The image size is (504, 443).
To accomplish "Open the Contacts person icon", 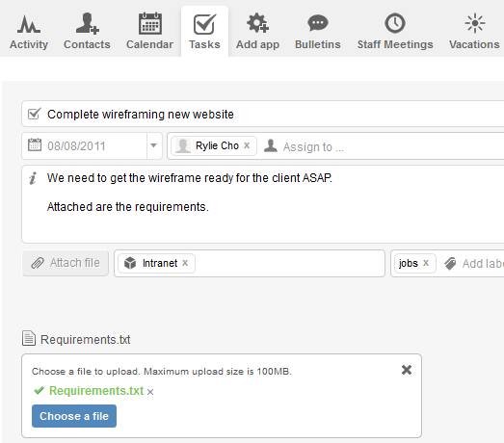I will (x=87, y=23).
